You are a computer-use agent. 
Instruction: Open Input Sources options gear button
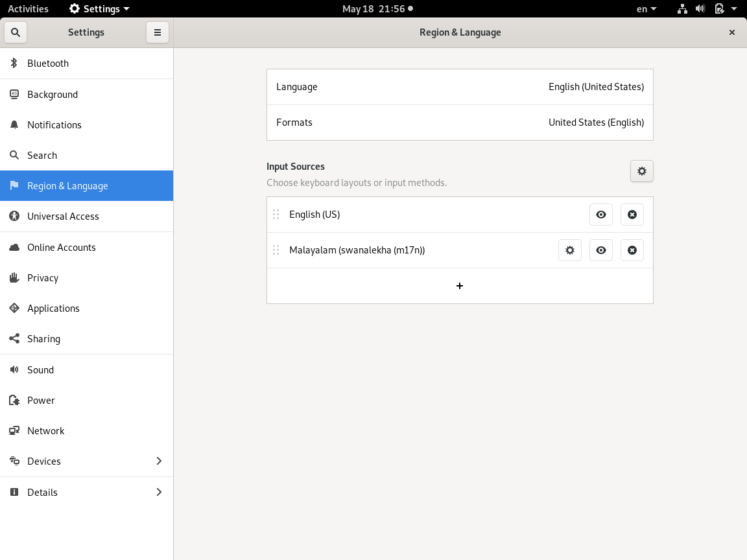[x=641, y=171]
